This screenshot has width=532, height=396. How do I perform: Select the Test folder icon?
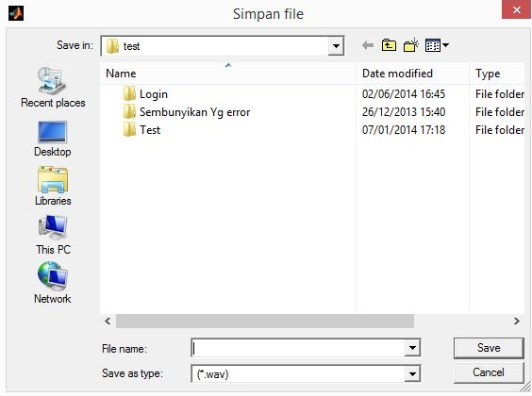coord(129,129)
